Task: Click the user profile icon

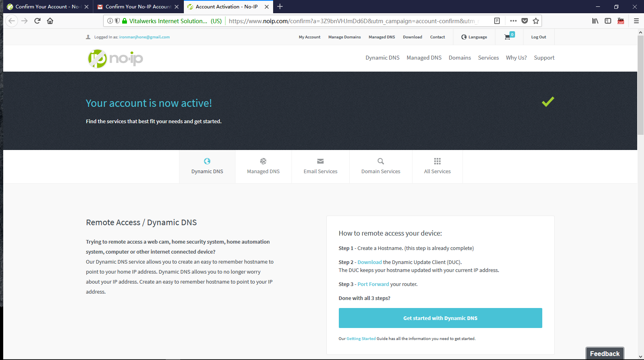Action: click(88, 37)
